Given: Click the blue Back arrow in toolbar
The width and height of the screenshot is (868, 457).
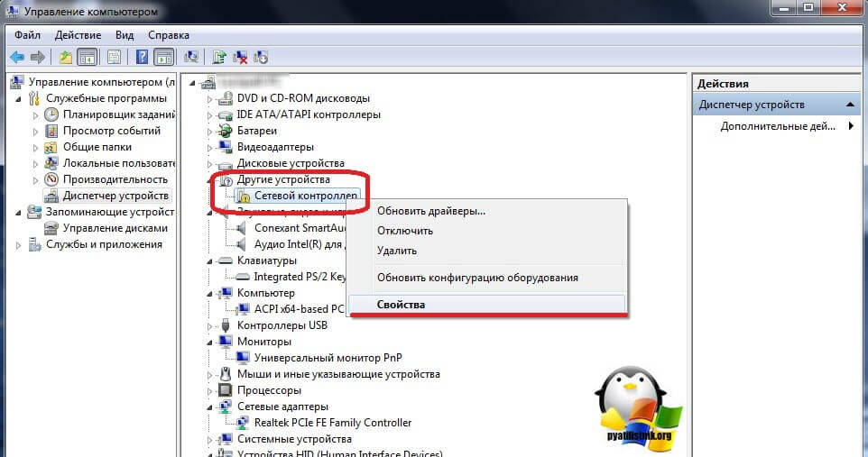Looking at the screenshot, I should [x=16, y=57].
